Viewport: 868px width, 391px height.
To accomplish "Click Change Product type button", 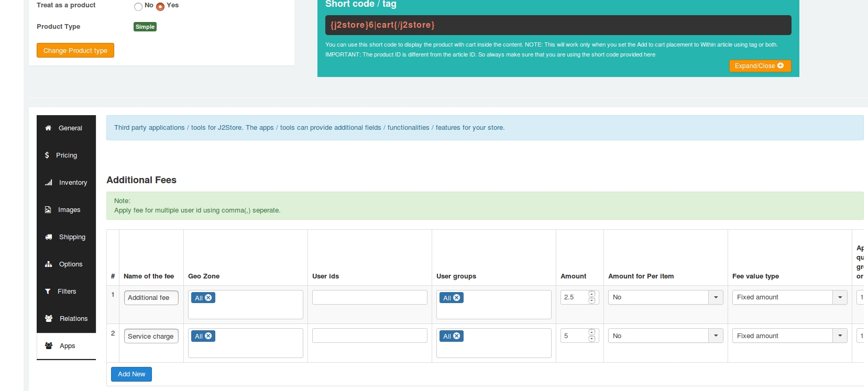I will pos(75,51).
